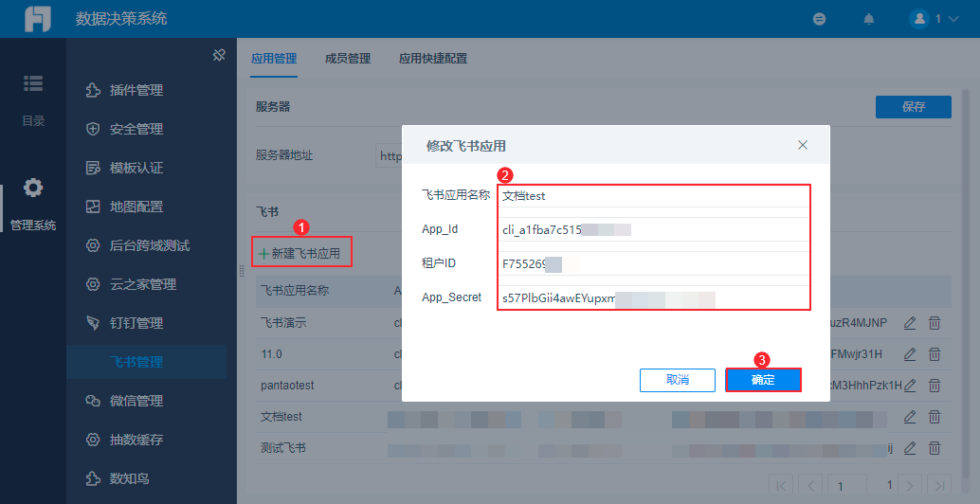980x504 pixels.
Task: Switch to 应用快捷配置 tab
Action: point(433,58)
